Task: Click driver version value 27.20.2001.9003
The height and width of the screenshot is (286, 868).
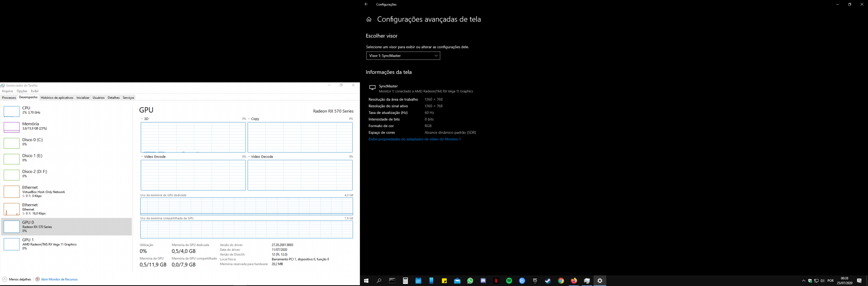Action: (x=282, y=245)
